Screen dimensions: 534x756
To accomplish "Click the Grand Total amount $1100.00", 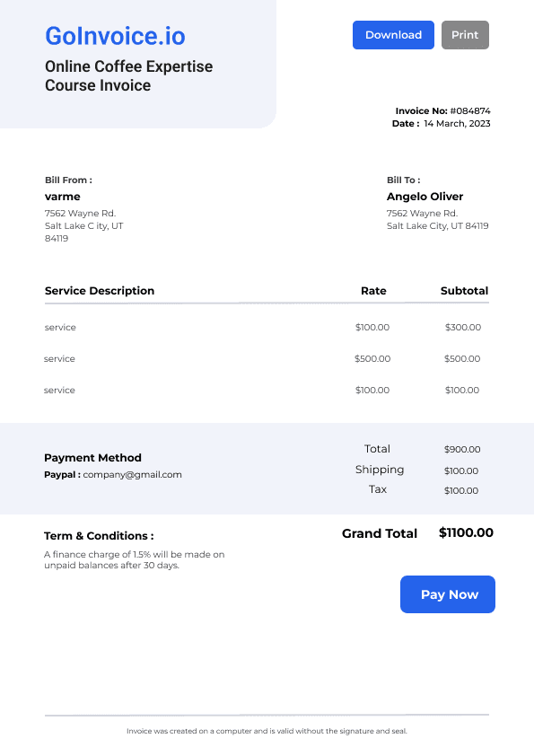I will pos(466,532).
